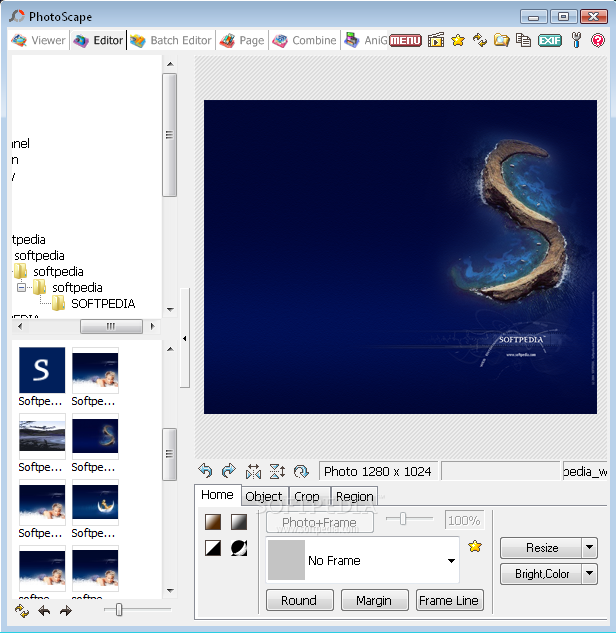This screenshot has width=616, height=633.
Task: Click the Photo+Frame button
Action: [x=320, y=522]
